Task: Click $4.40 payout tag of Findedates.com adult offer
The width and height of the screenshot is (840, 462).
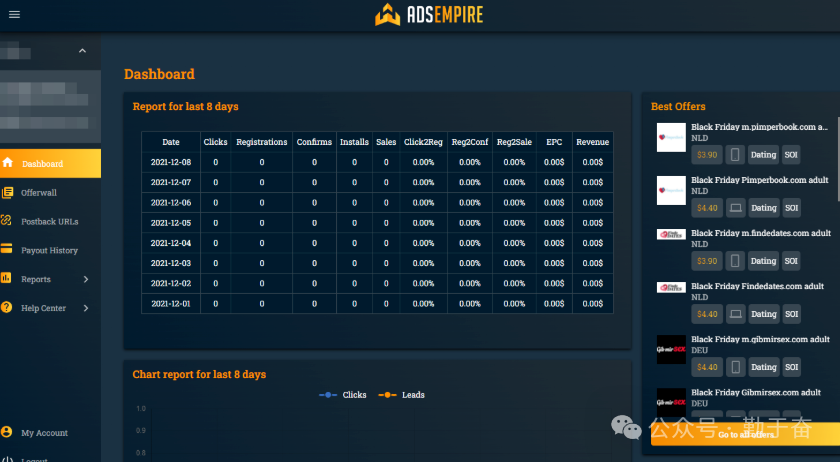Action: pos(707,314)
